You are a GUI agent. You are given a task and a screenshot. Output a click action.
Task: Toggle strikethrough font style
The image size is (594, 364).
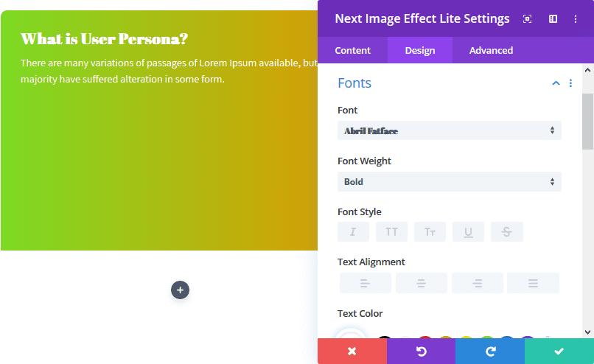tap(506, 232)
